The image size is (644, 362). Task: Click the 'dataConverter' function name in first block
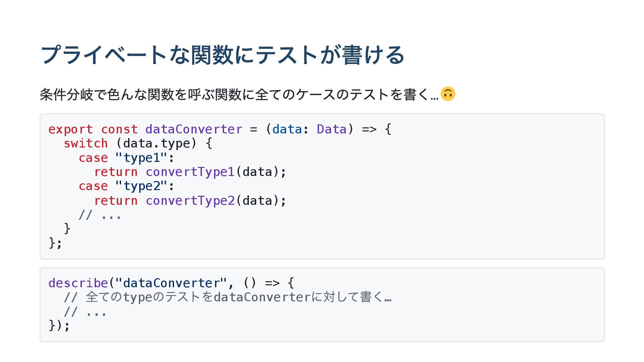point(194,129)
